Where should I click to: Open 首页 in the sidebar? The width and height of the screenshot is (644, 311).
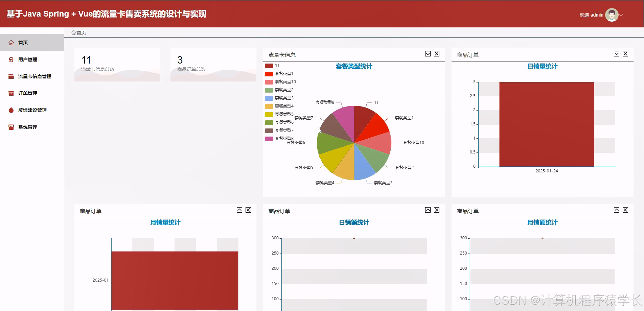32,43
